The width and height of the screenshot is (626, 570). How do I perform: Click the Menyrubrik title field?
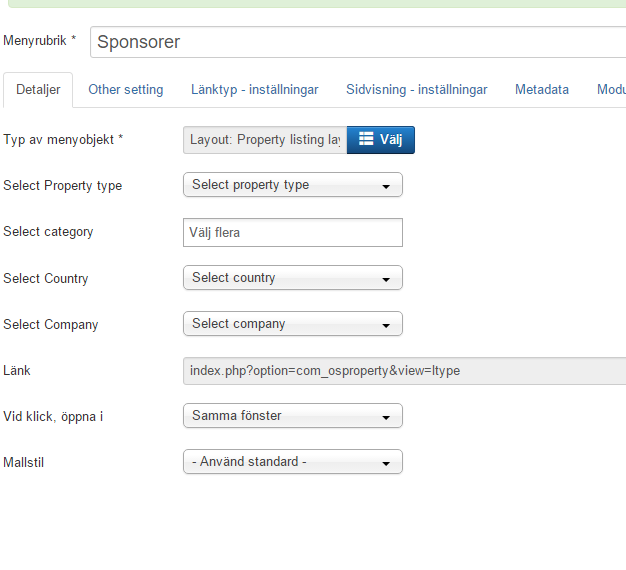(x=357, y=43)
